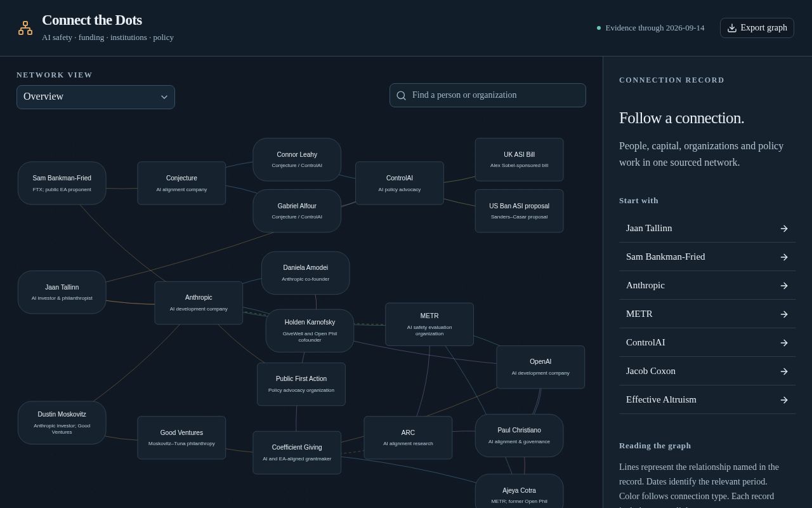Select the Holden Karnofsky graph node
Screen dimensions: 812x508
coord(310,331)
